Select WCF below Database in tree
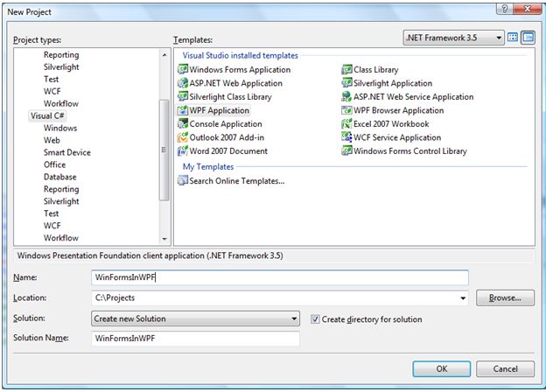This screenshot has width=546, height=392. 52,226
